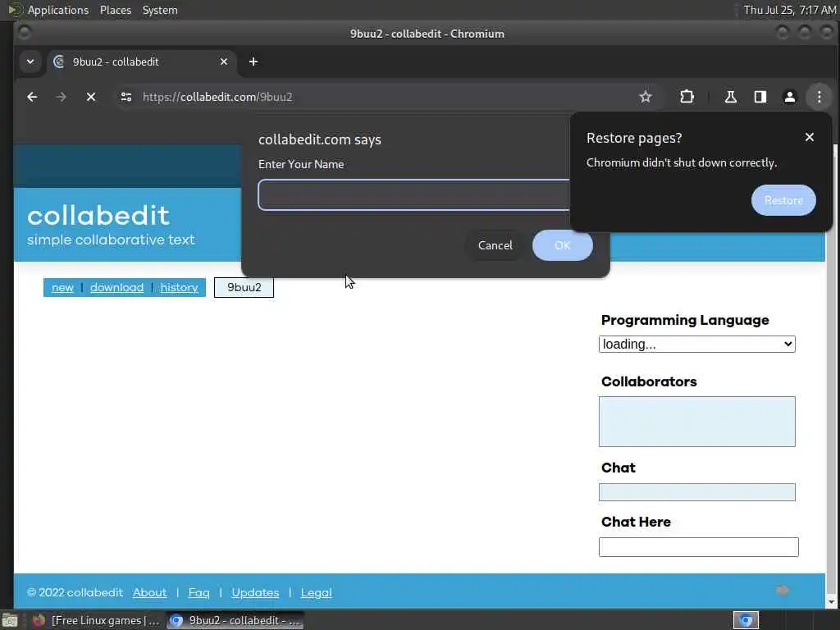Click the arrow icon in footer
Screen dimensions: 840x630
click(783, 591)
